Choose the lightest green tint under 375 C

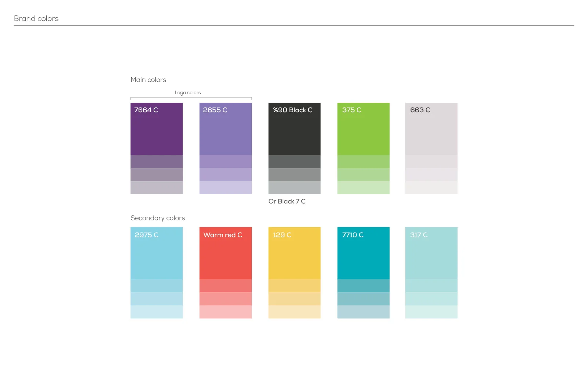[x=363, y=188]
